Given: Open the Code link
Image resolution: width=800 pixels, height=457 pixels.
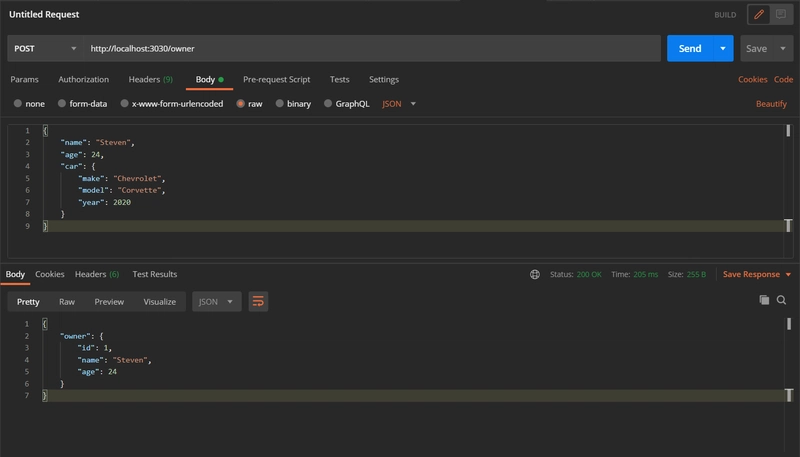Looking at the screenshot, I should coord(783,80).
